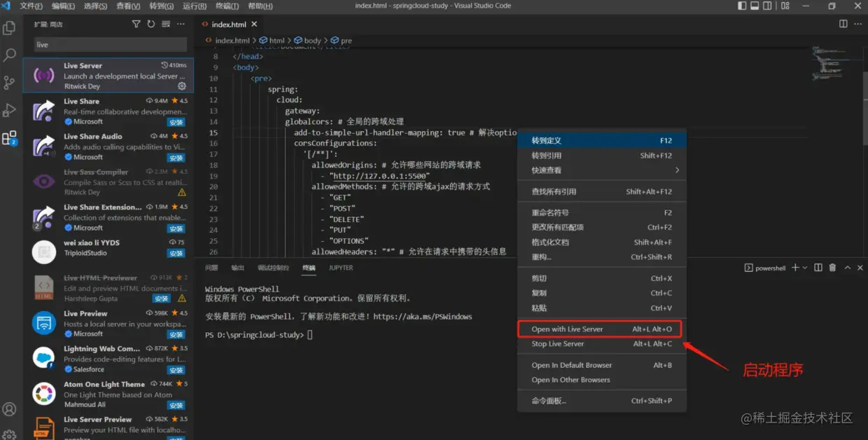Viewport: 868px width, 440px height.
Task: Open the 文件(F) menu
Action: coord(31,6)
